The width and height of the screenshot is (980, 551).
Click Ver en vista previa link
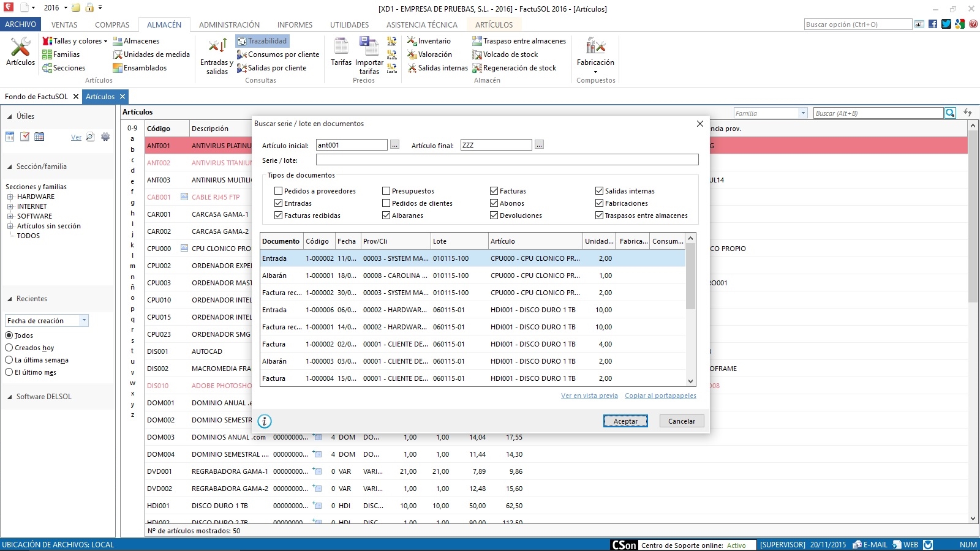[x=589, y=395]
